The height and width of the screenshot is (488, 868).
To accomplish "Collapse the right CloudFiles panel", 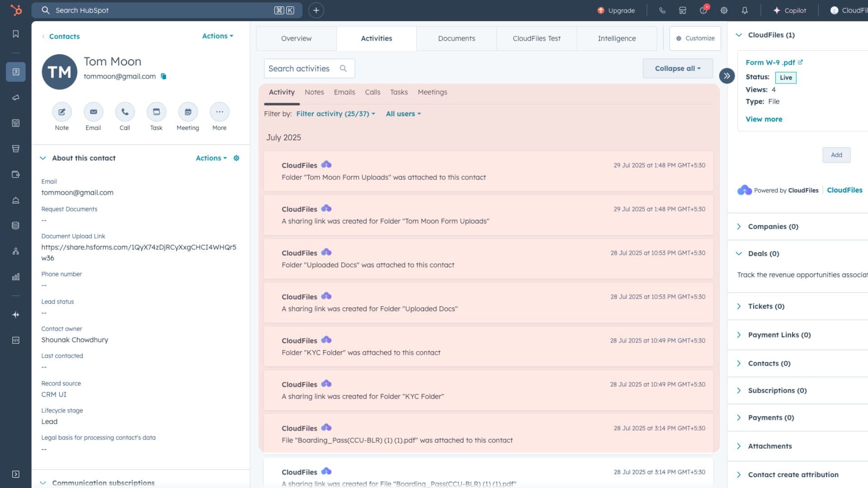I will point(726,76).
